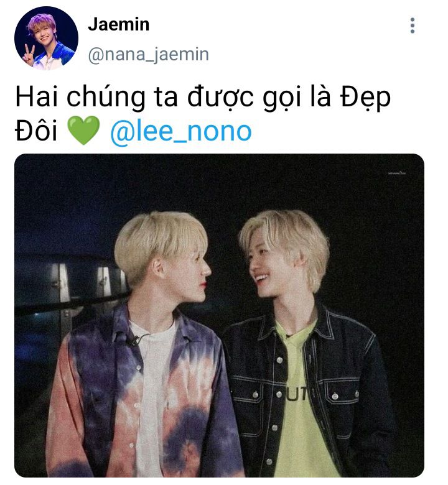The image size is (448, 485).
Task: Click the small watermark in the photo corner
Action: point(396,173)
